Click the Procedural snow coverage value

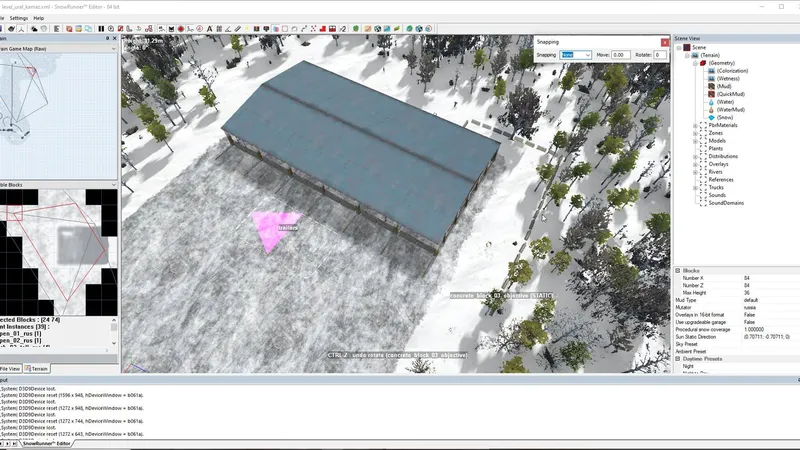[x=754, y=330]
